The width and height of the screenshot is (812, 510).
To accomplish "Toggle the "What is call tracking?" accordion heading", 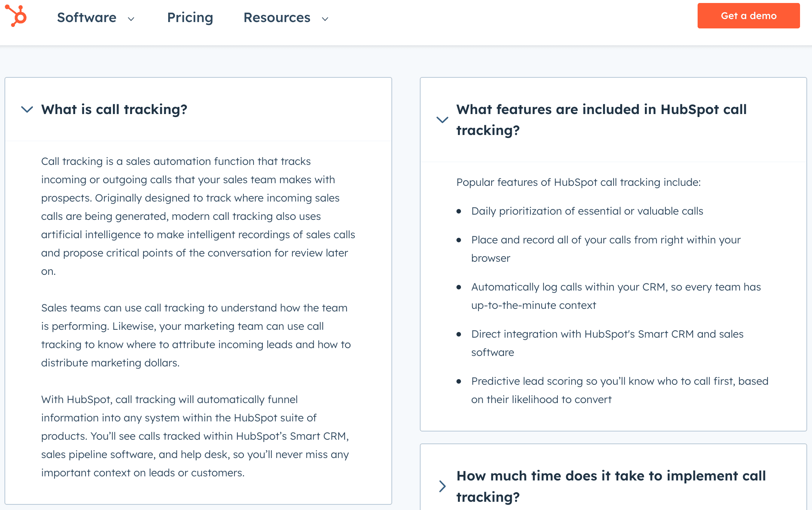I will (114, 110).
